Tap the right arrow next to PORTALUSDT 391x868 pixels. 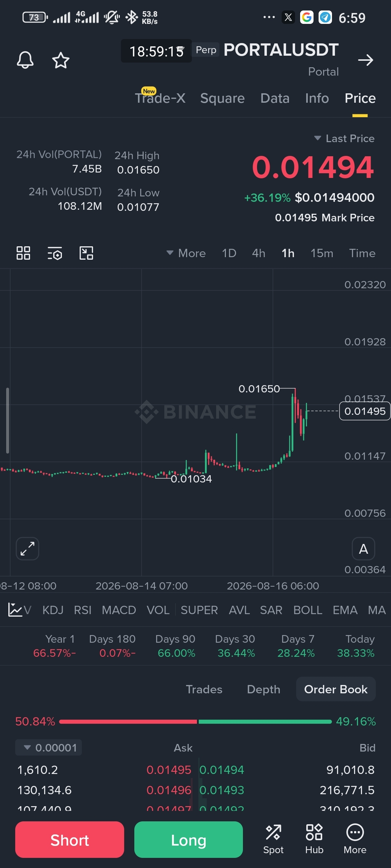(x=365, y=60)
